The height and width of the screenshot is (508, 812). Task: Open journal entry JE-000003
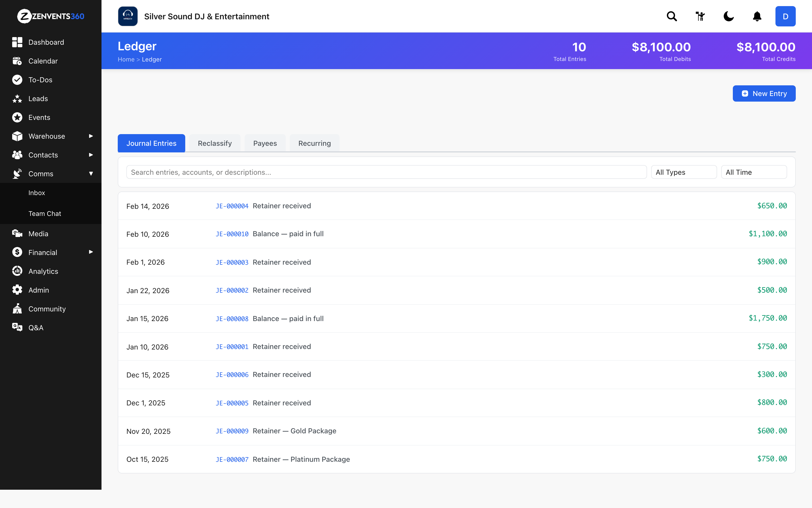(x=232, y=262)
